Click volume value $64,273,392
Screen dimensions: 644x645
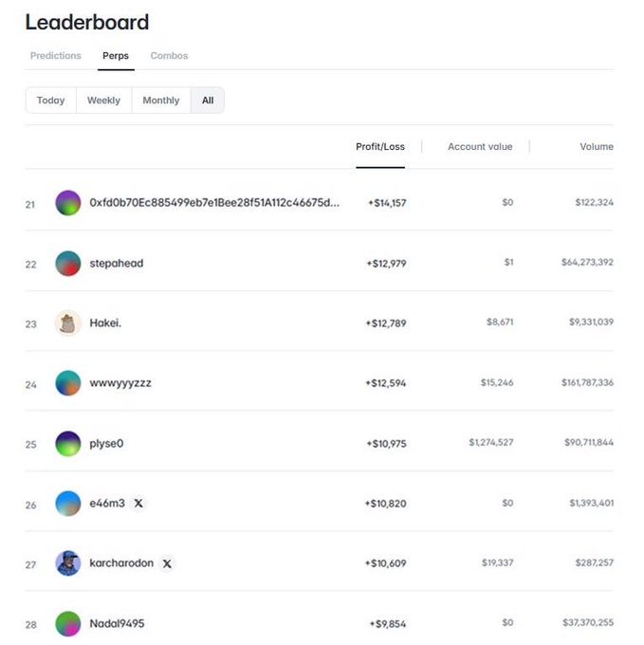click(x=587, y=262)
